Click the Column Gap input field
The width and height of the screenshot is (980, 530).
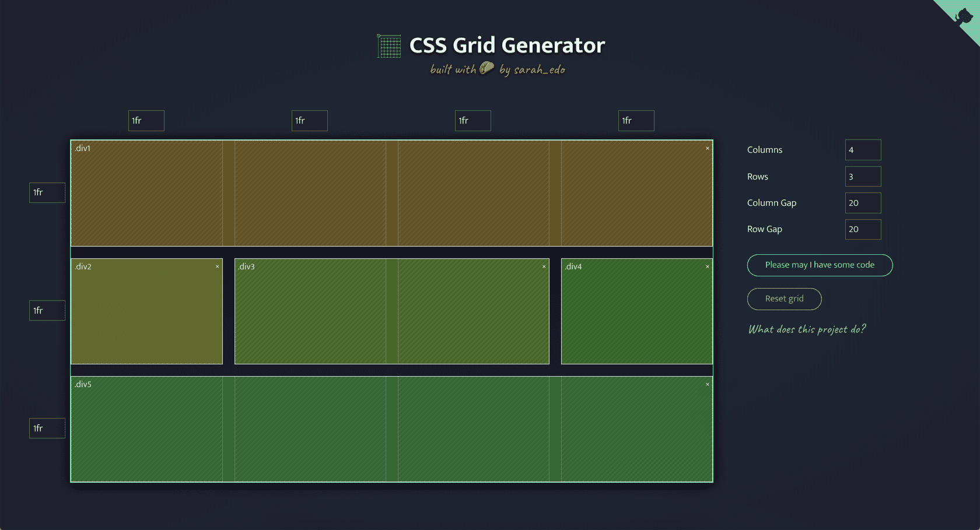(x=863, y=203)
